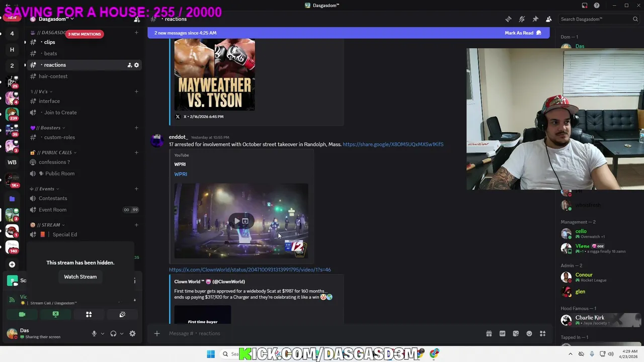
Task: Collapse the Boosters category
Action: click(48, 128)
